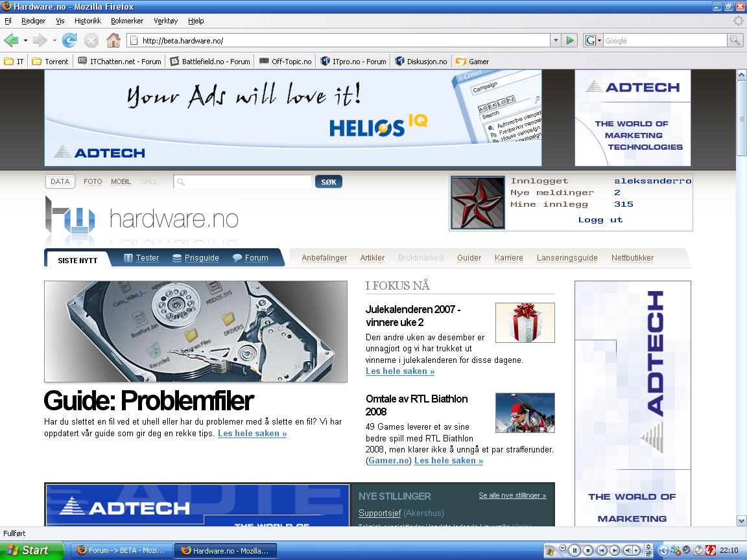The height and width of the screenshot is (560, 747).
Task: Open the Bokmerker menu
Action: tap(126, 21)
